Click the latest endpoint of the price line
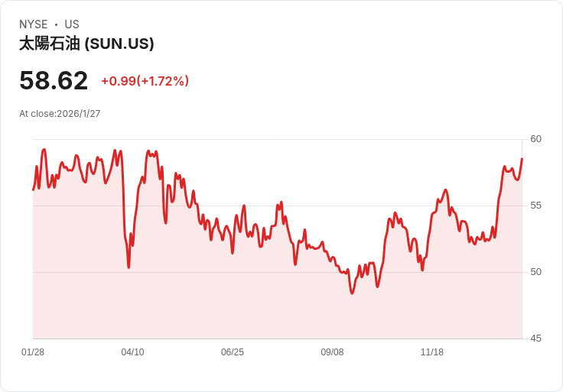This screenshot has height=392, width=563. click(522, 159)
